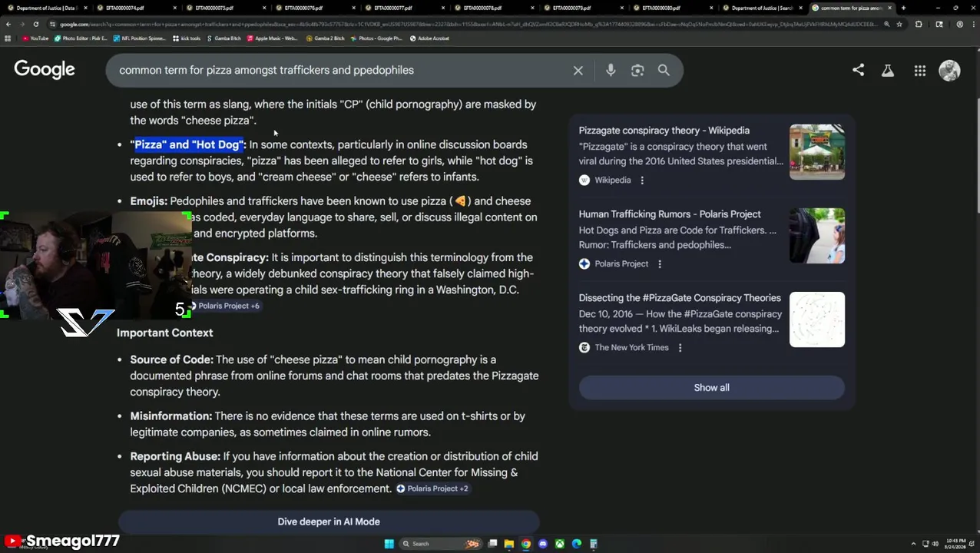
Task: Open YouTube bookmark
Action: pos(35,38)
